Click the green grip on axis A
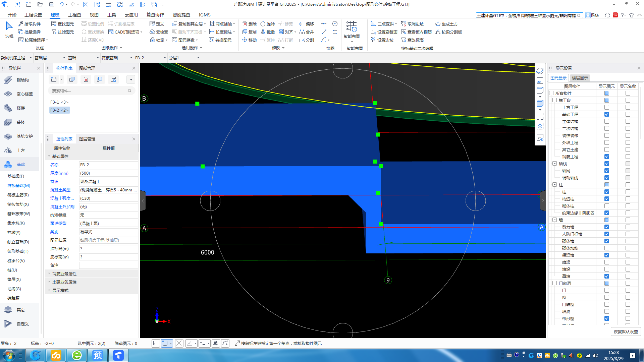This screenshot has height=362, width=644. tap(381, 224)
